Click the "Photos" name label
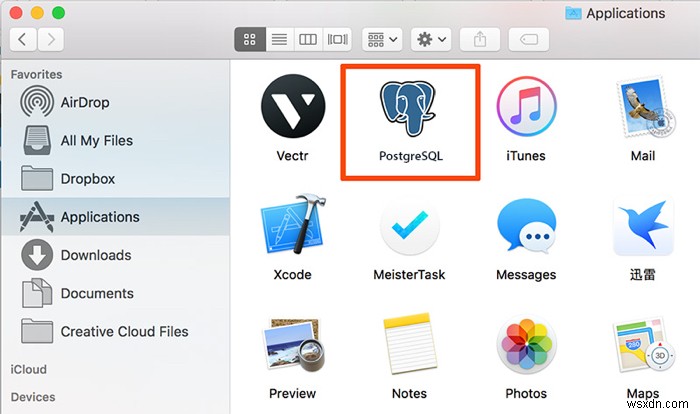700x414 pixels. (x=526, y=393)
